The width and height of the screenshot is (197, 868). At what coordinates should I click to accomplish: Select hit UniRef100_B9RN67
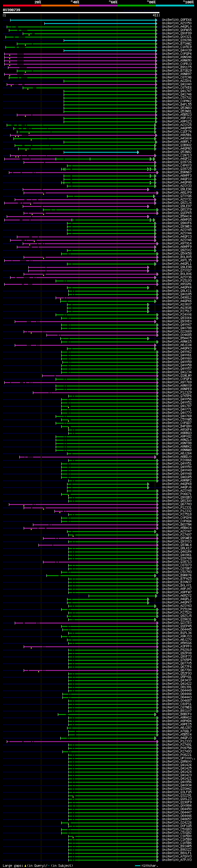click(x=177, y=172)
